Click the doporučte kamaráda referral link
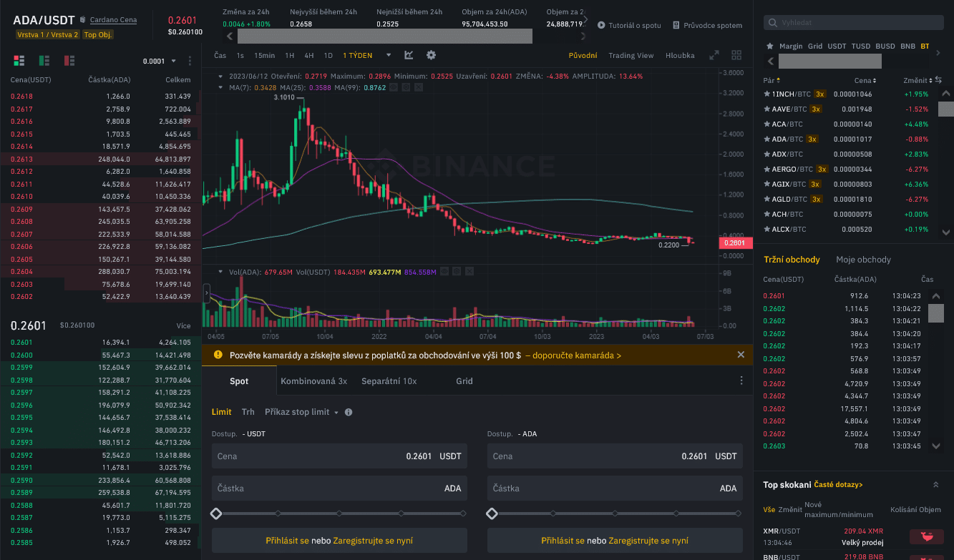954x560 pixels. pyautogui.click(x=573, y=355)
